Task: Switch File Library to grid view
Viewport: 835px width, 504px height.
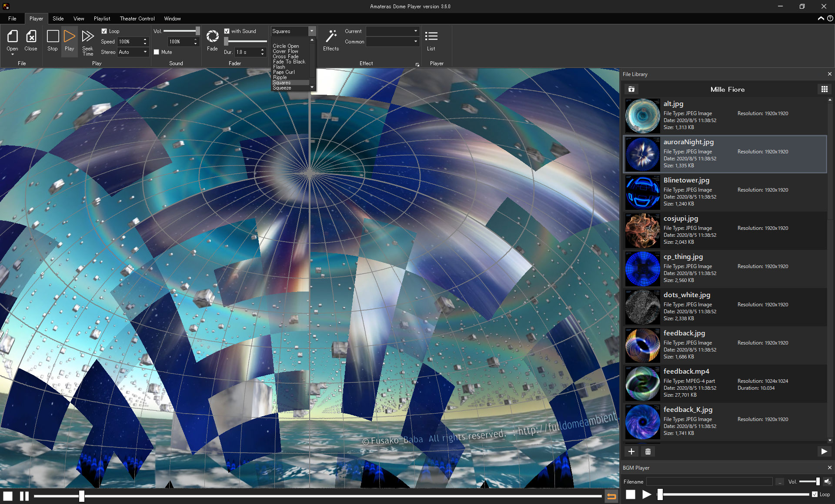Action: click(x=824, y=89)
